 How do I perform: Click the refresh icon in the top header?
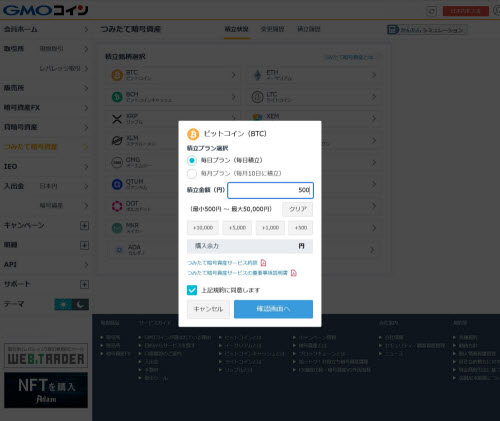pyautogui.click(x=432, y=11)
